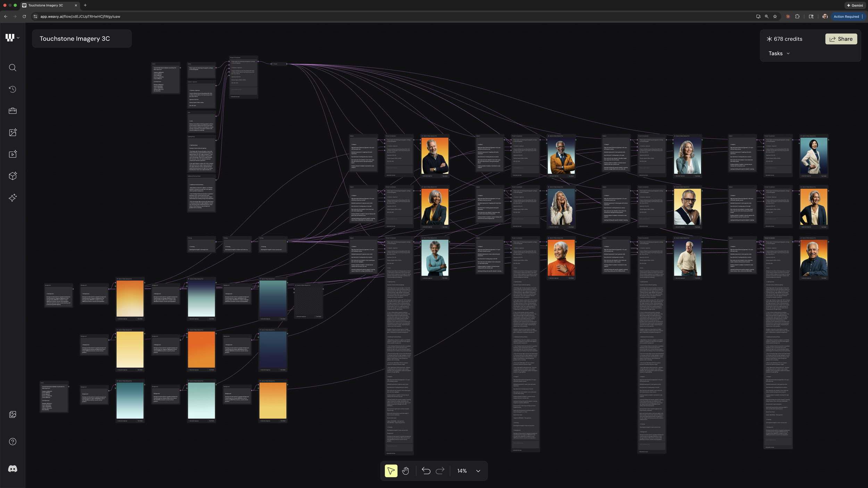Open the image generation tools icon

[x=12, y=132]
